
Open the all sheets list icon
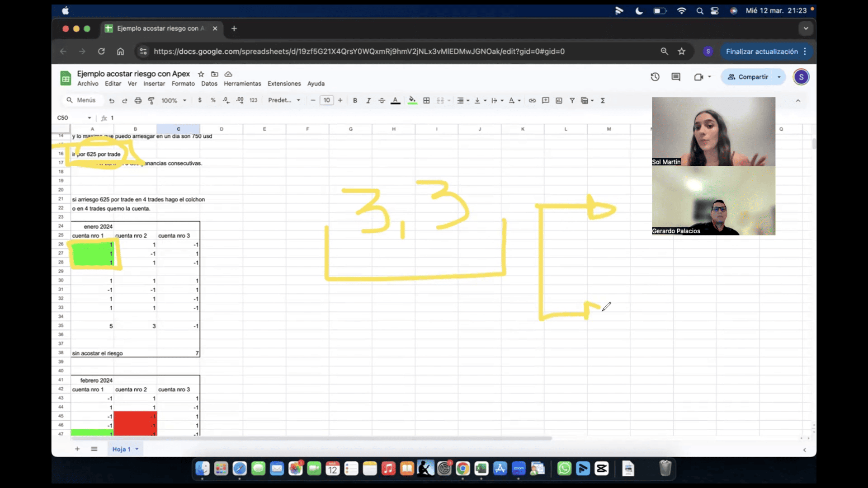(94, 449)
